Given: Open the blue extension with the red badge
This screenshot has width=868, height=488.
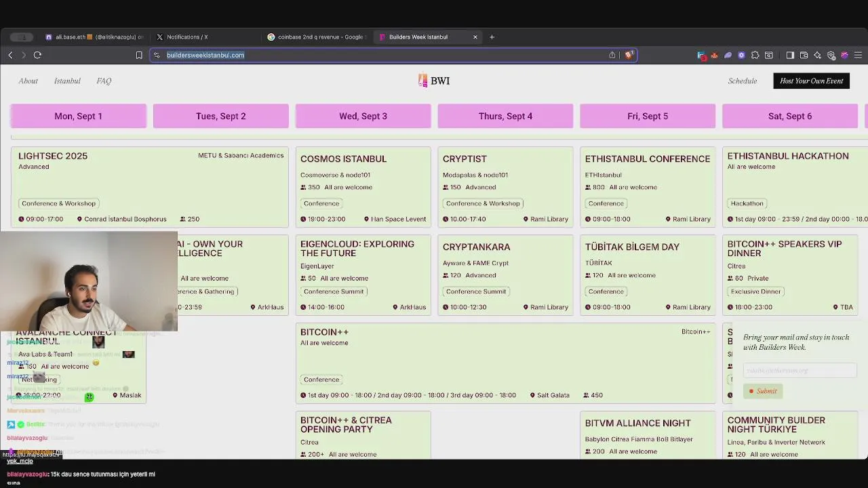Looking at the screenshot, I should point(701,56).
